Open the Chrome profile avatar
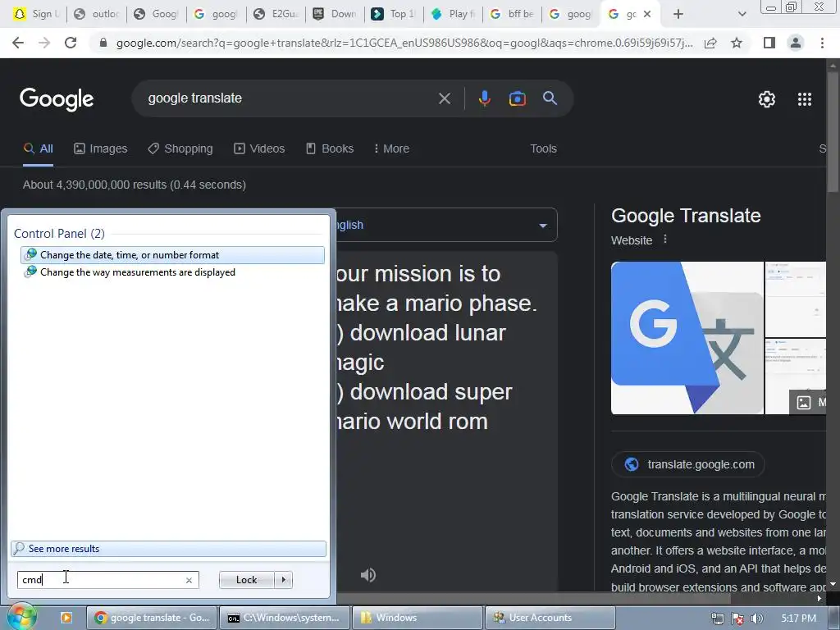Screen dimensions: 840x630 click(796, 43)
